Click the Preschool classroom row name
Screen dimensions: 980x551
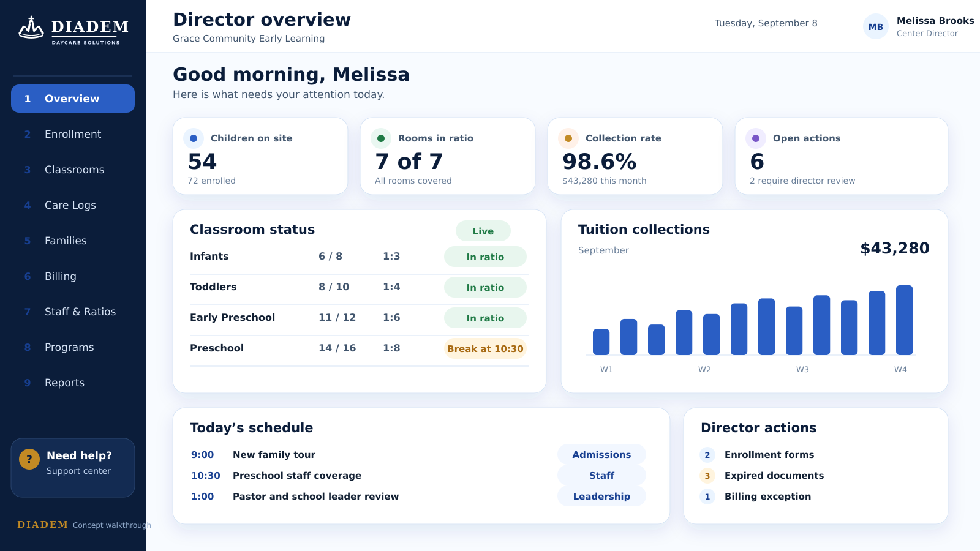[217, 348]
